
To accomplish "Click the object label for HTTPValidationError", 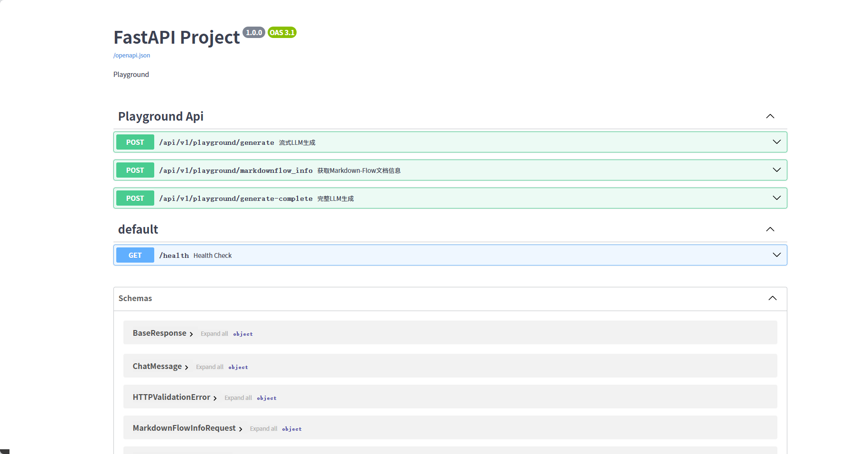I will pyautogui.click(x=267, y=398).
